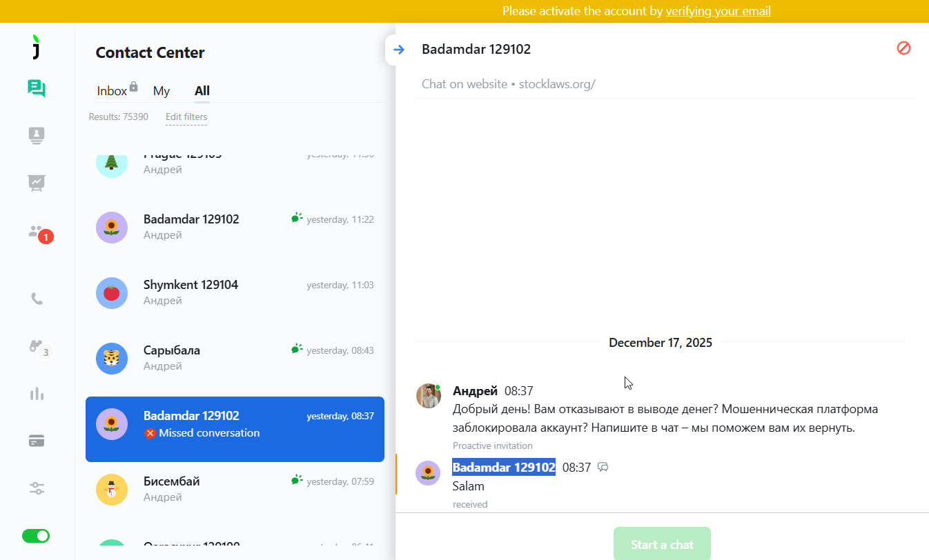
Task: Click snowman avatar of Бисембай
Action: pyautogui.click(x=111, y=490)
